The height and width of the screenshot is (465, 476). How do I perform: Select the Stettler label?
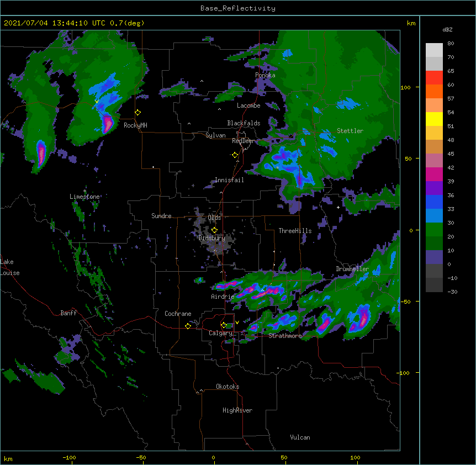click(x=350, y=131)
